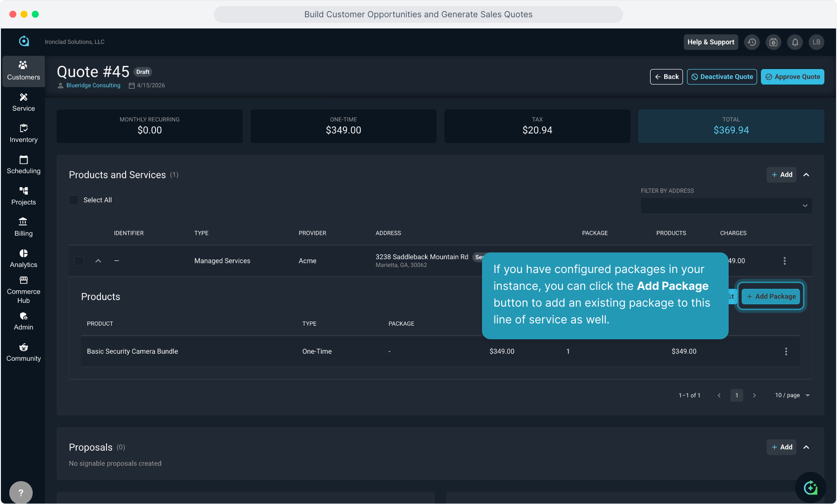Screen dimensions: 837x504
Task: Collapse the Managed Services row details
Action: tap(98, 261)
